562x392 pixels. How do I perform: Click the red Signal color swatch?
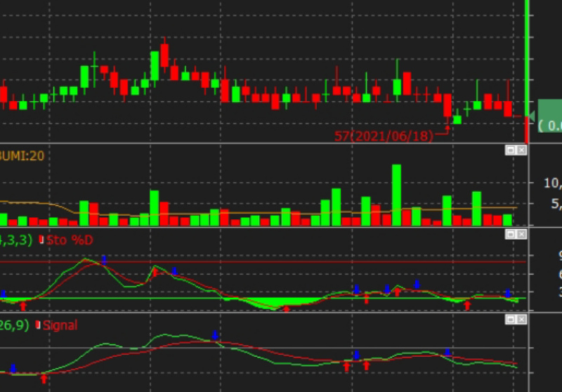[x=38, y=325]
